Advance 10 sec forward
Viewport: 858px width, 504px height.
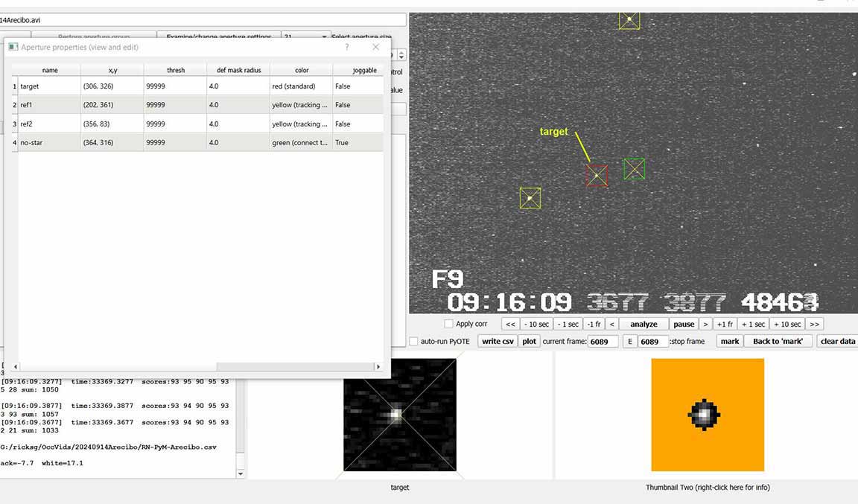click(786, 324)
